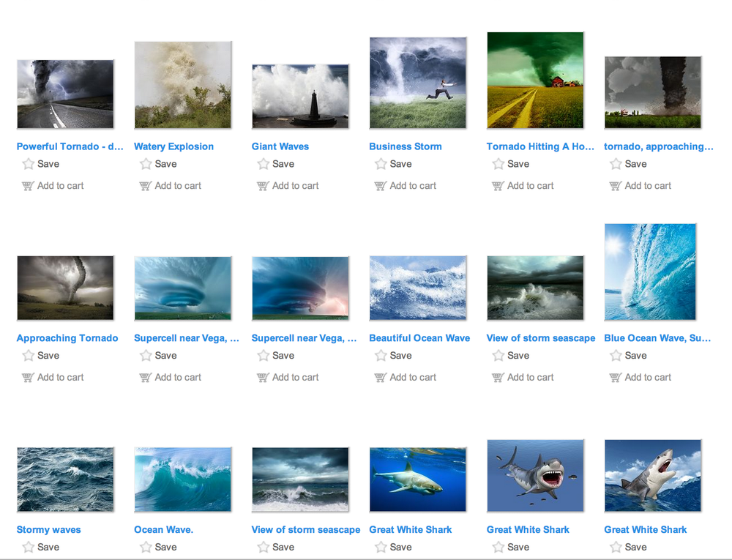Screen dimensions: 732x560
Task: Open the Business Storm title link
Action: click(x=406, y=146)
